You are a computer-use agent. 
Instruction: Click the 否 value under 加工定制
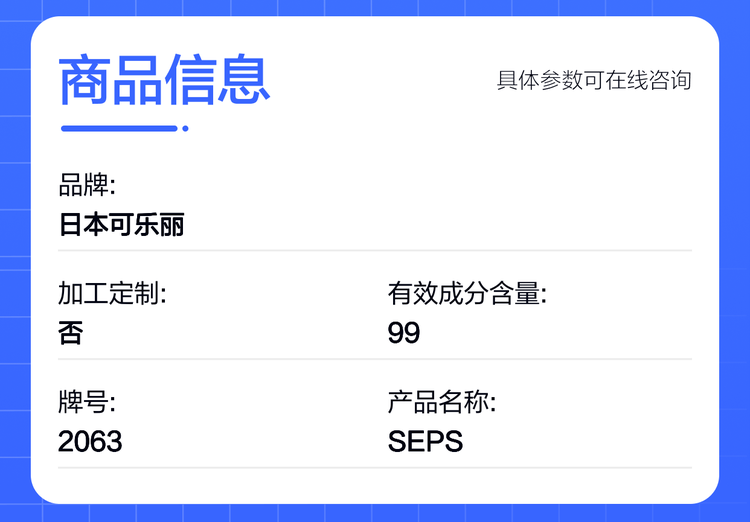pyautogui.click(x=70, y=333)
